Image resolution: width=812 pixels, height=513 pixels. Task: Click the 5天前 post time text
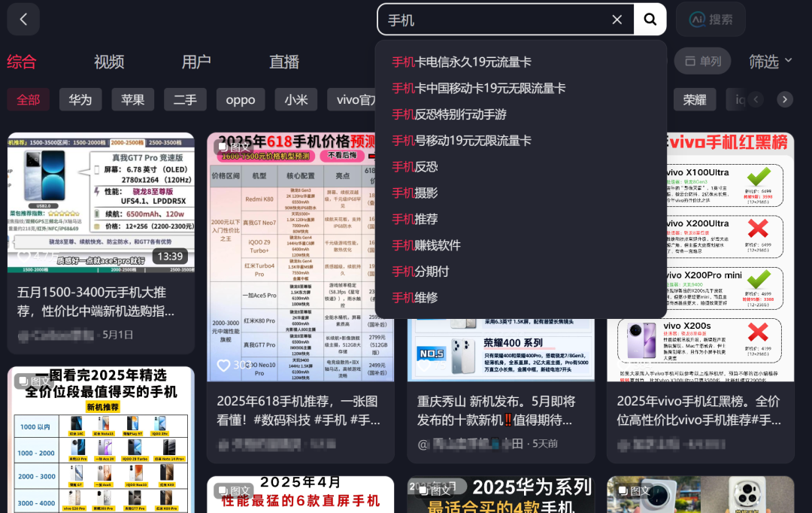click(545, 444)
